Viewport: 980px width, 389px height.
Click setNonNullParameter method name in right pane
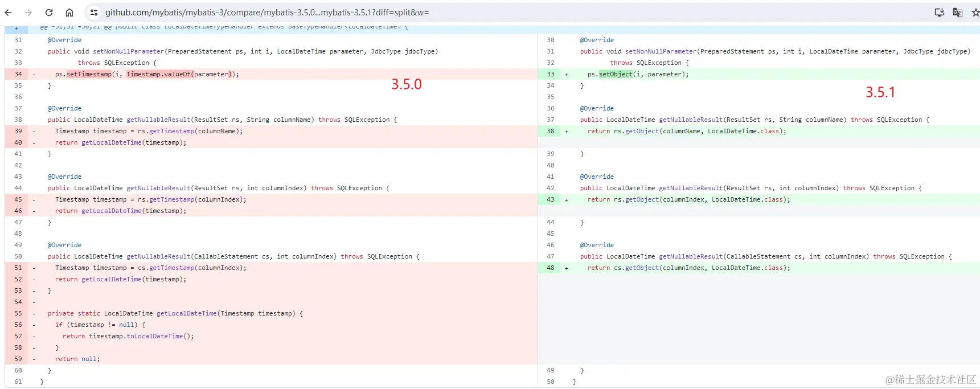click(x=661, y=51)
